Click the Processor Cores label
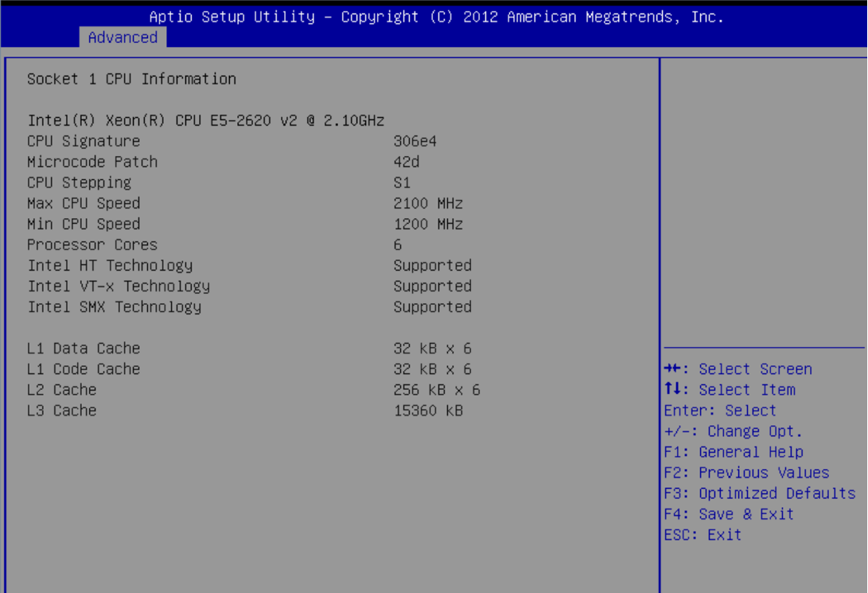Image resolution: width=868 pixels, height=593 pixels. (92, 244)
